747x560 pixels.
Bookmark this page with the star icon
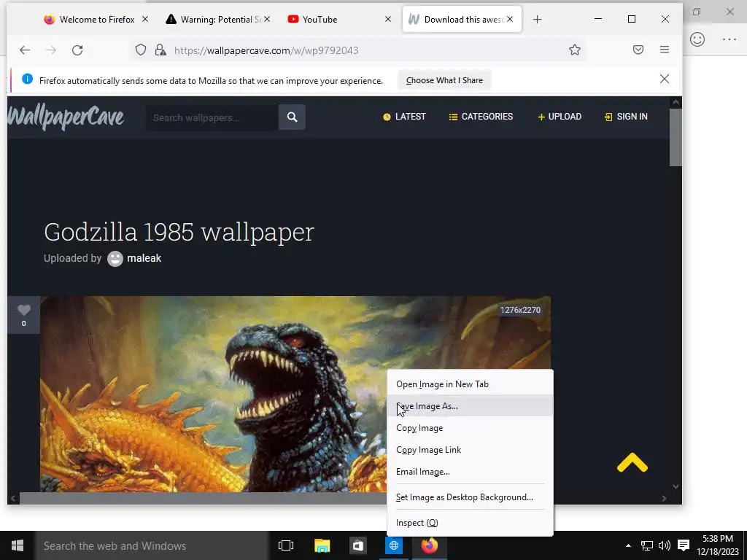[x=575, y=50]
